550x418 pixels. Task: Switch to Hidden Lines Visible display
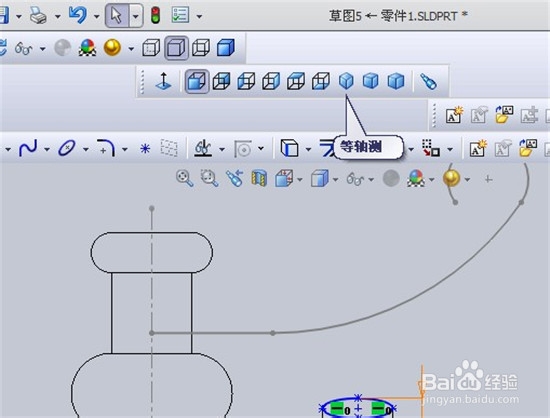click(x=151, y=48)
